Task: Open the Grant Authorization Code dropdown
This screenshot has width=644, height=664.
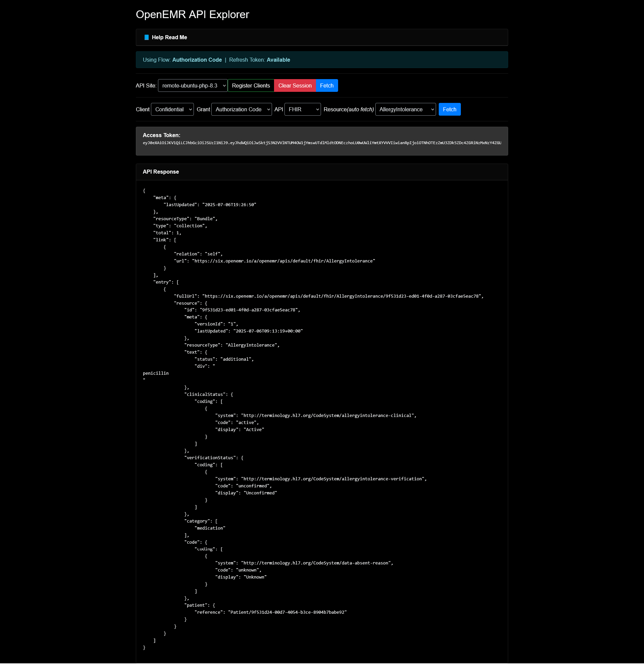Action: (x=241, y=109)
